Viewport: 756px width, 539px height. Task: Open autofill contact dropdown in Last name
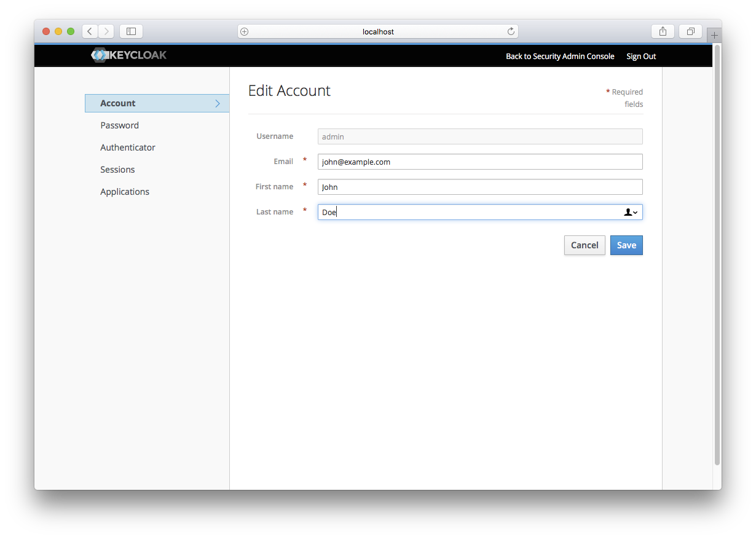tap(631, 212)
